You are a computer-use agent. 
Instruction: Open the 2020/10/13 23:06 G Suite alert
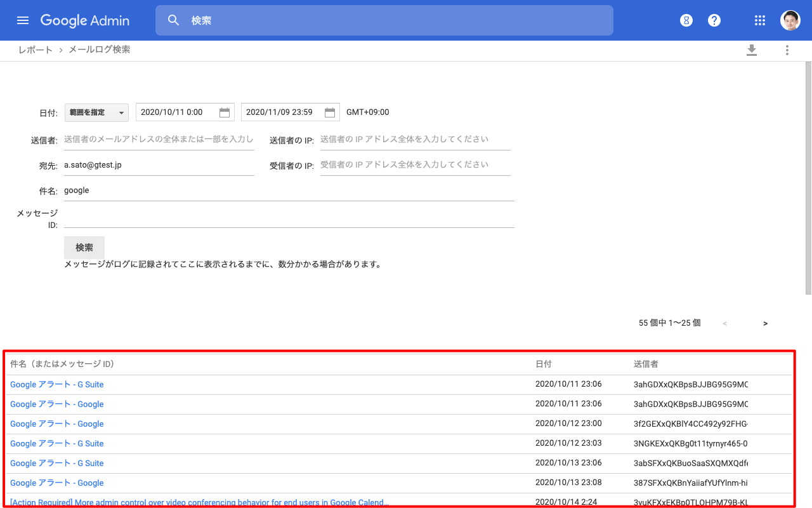pos(57,463)
